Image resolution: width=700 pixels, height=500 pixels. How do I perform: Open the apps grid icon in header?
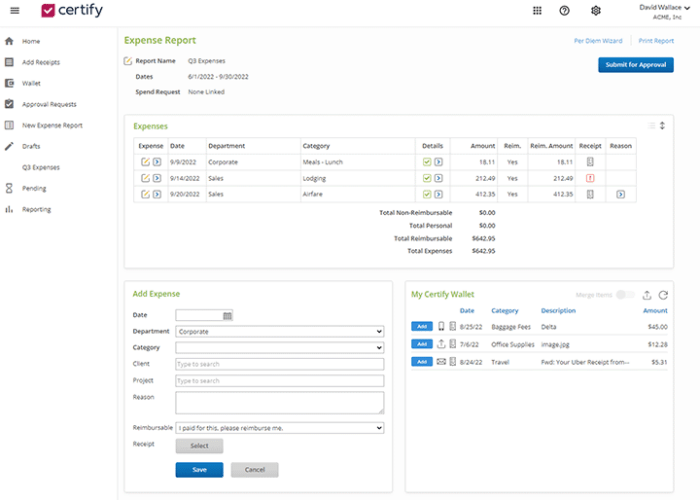pos(537,11)
